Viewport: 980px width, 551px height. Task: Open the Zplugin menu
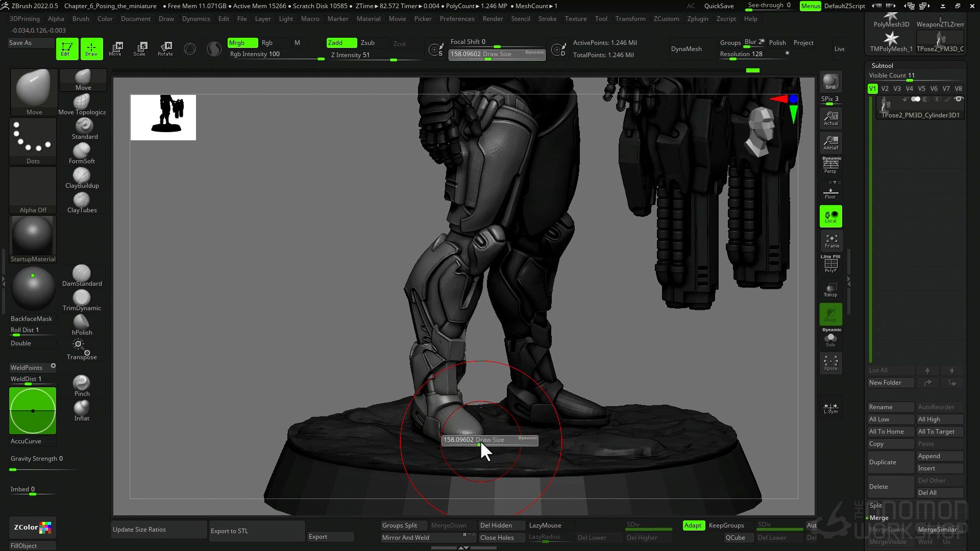(697, 19)
